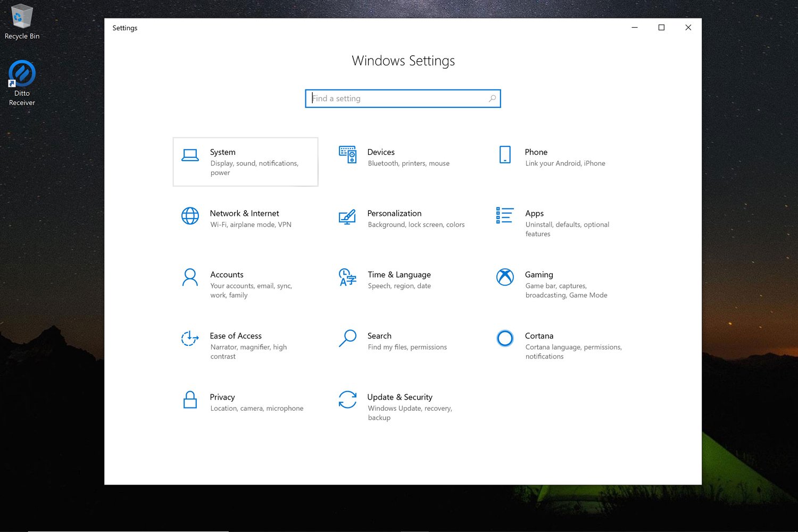
Task: Click the Windows Settings title text
Action: (x=403, y=61)
